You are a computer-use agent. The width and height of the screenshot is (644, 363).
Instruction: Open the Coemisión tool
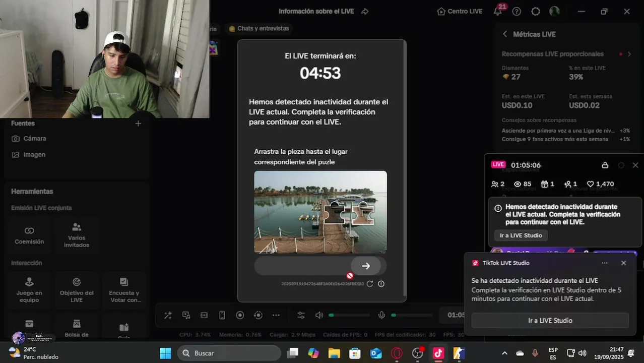click(x=29, y=235)
